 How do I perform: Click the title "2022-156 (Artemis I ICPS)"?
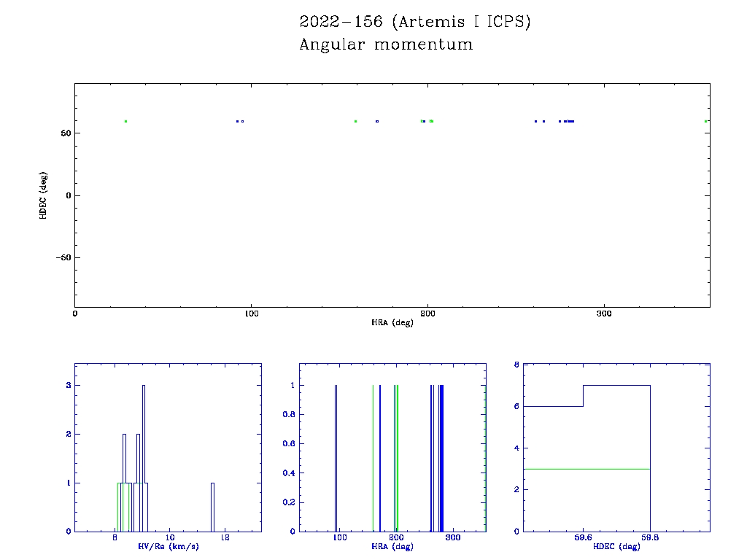[415, 22]
